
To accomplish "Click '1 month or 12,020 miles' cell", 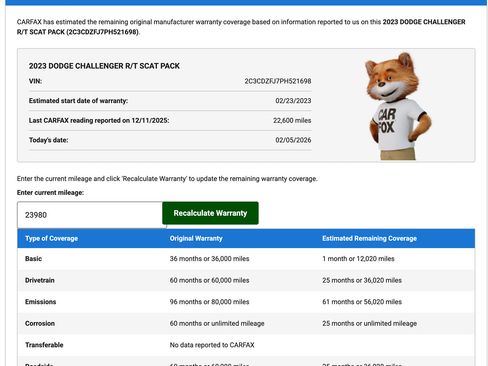I will [x=358, y=259].
